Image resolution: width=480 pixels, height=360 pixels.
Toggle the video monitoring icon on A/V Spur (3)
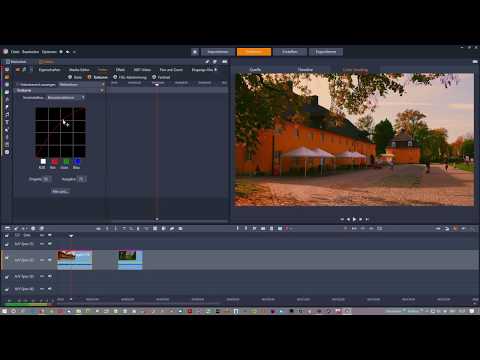tap(42, 276)
